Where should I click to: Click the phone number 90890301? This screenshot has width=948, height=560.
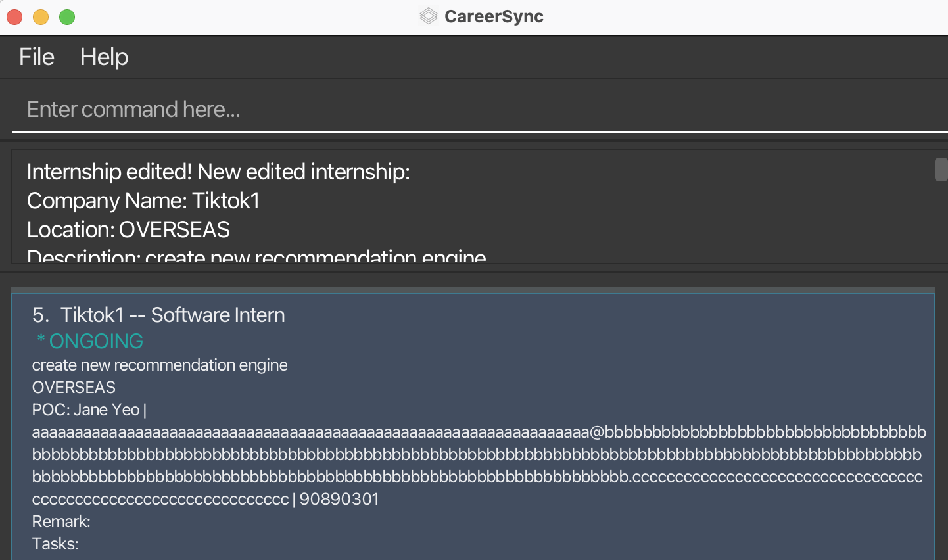(x=339, y=499)
